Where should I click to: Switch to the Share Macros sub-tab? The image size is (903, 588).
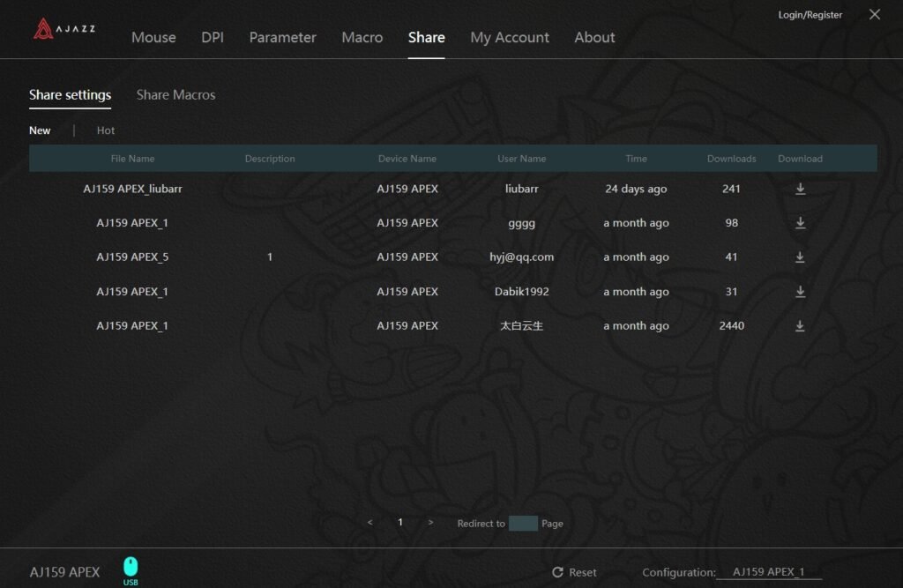click(x=175, y=95)
